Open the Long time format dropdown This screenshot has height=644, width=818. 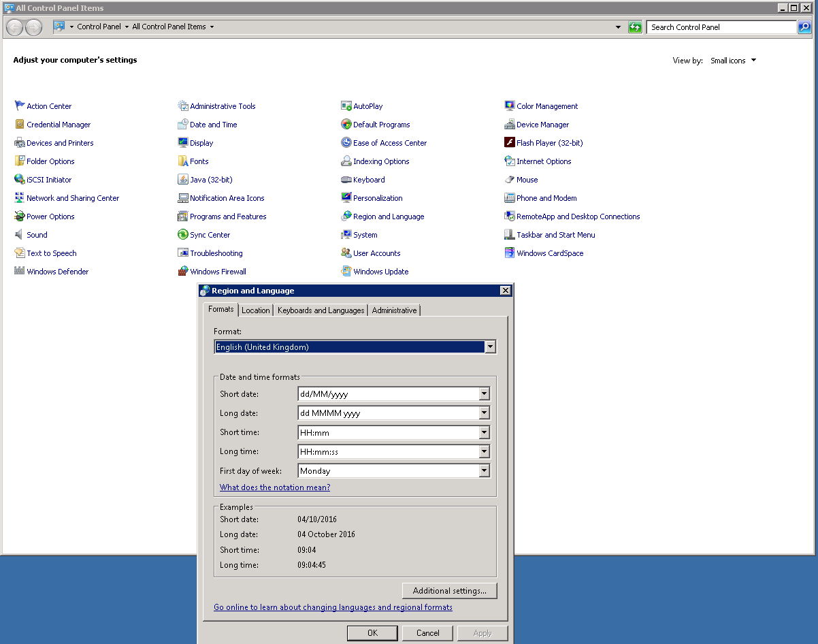pos(484,452)
